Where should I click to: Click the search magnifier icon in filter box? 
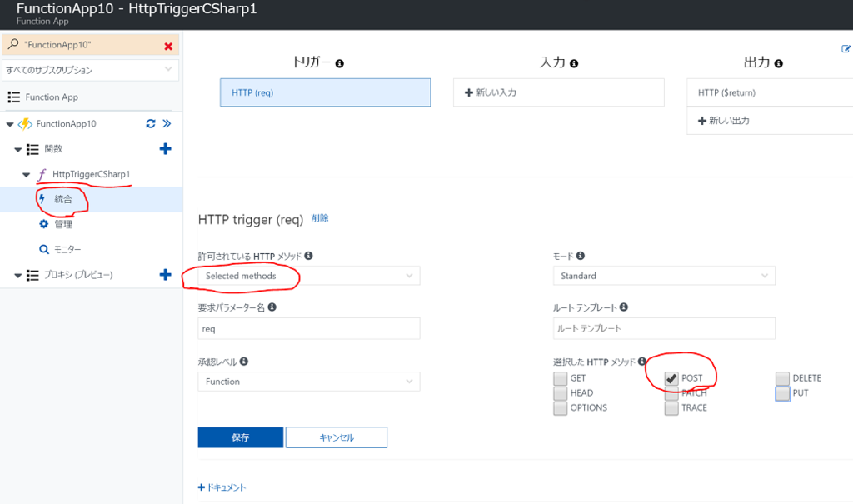click(x=13, y=44)
